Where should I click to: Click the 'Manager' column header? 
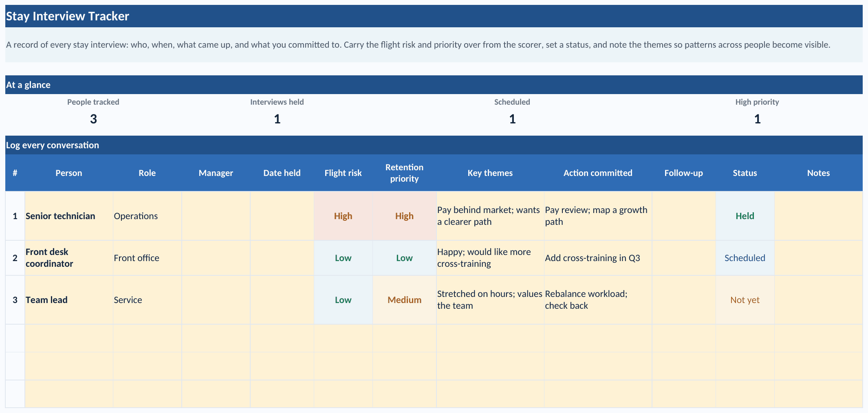click(x=216, y=173)
